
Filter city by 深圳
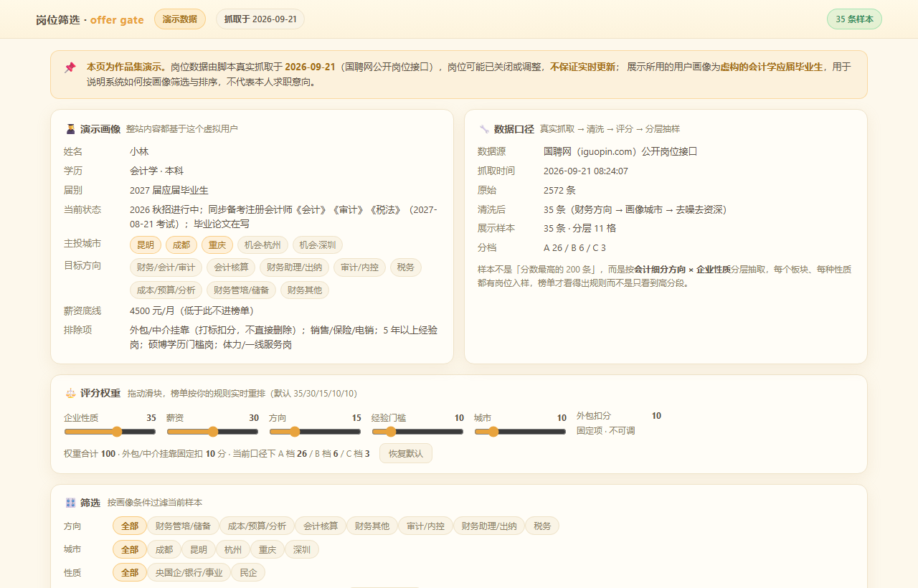point(302,549)
